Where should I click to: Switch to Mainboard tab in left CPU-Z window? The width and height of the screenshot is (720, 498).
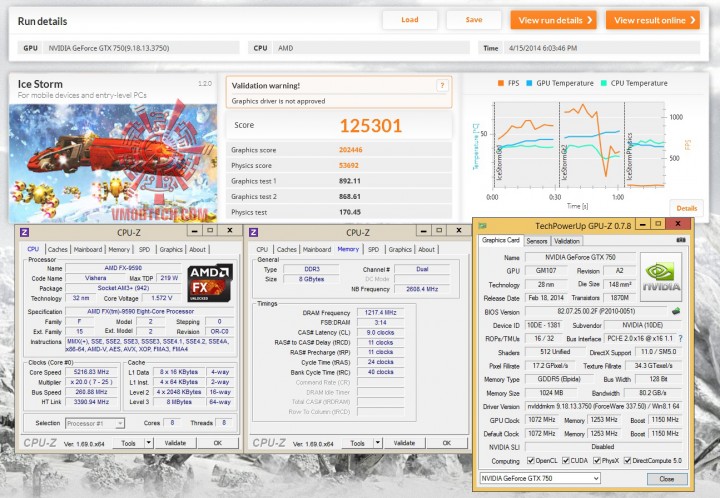88,249
